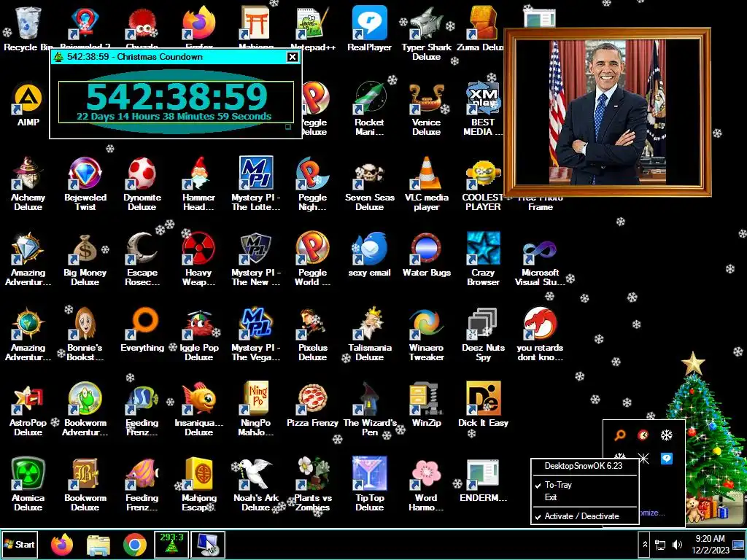Click the monitor taskbar button
This screenshot has width=747, height=560.
208,544
